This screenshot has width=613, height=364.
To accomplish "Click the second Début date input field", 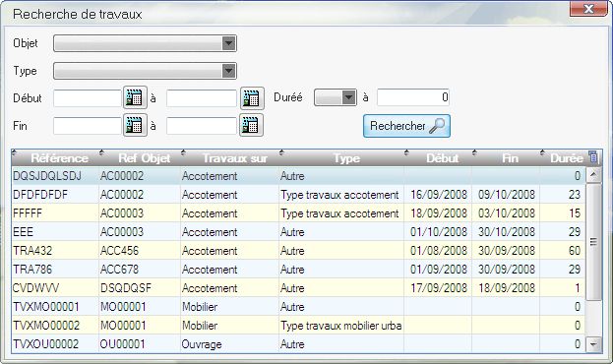I will coord(202,98).
